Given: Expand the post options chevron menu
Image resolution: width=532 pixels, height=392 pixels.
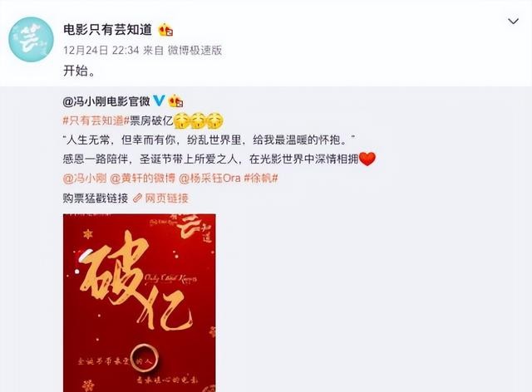Looking at the screenshot, I should pos(513,22).
